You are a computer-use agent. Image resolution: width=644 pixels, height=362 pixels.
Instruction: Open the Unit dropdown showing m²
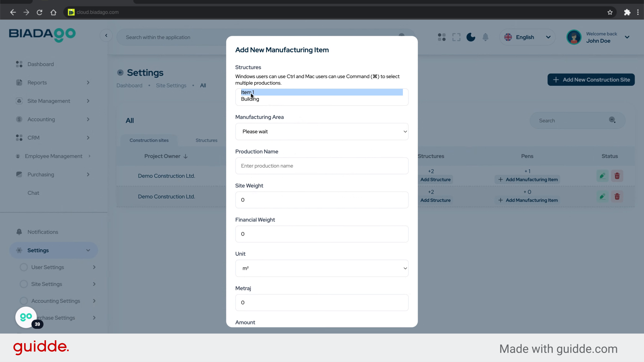tap(322, 268)
